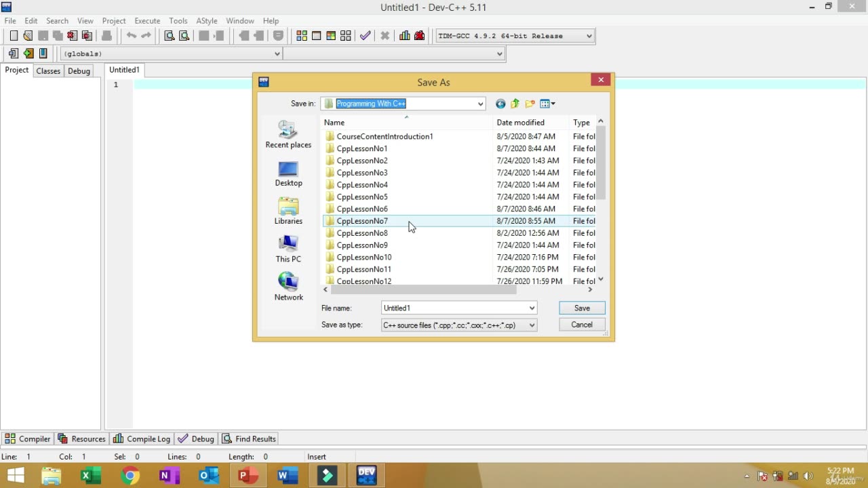Viewport: 868px width, 488px height.
Task: Open the Find Results bottom tab
Action: point(249,439)
